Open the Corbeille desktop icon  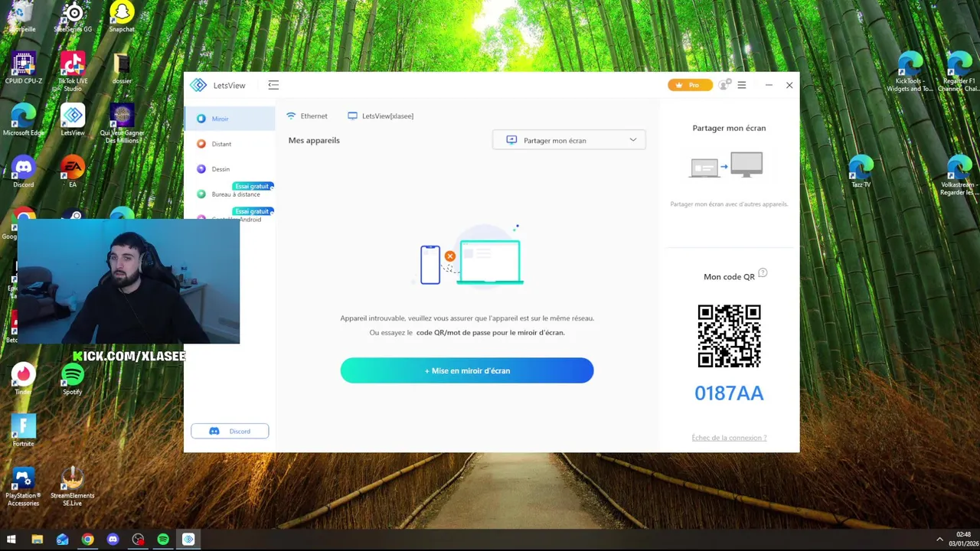click(x=23, y=18)
